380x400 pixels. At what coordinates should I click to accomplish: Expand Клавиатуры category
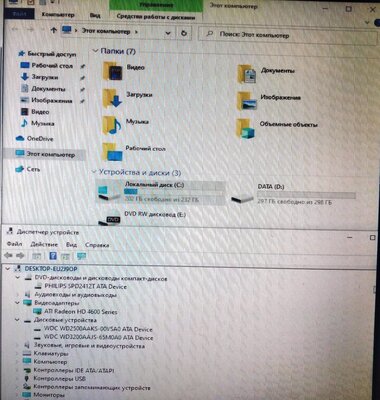coord(18,353)
